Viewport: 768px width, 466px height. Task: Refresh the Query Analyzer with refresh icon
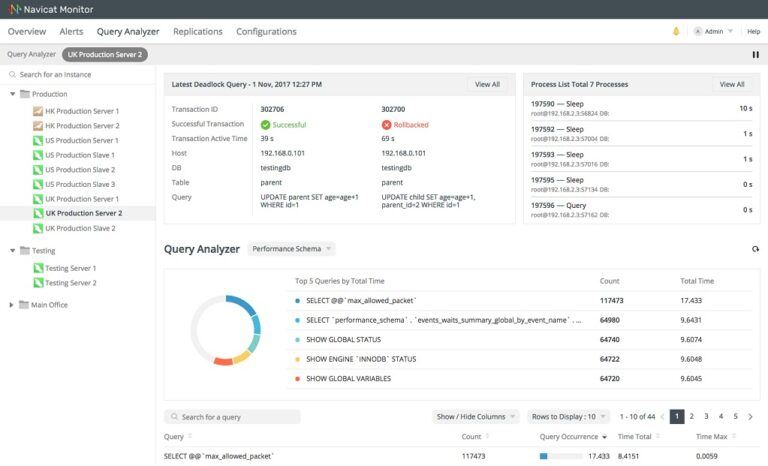(755, 249)
